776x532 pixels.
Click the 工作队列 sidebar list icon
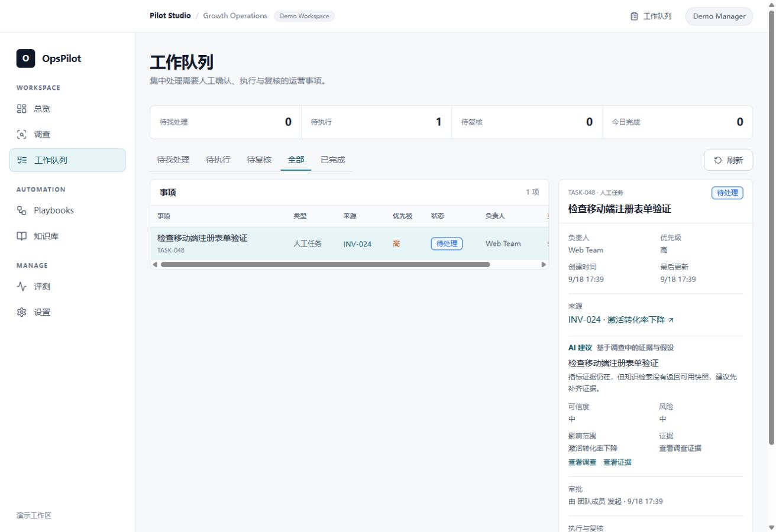click(22, 160)
